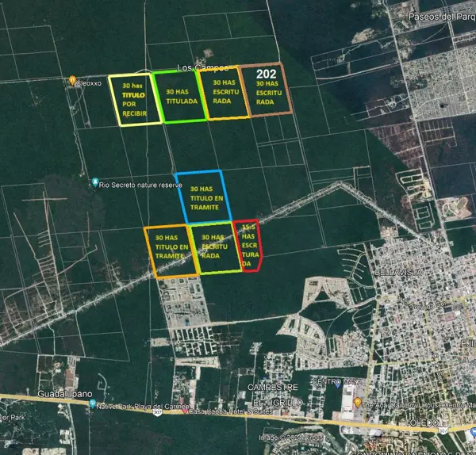
Task: Click 'ESCRITURADA' label in the brown 202 parcel
Action: [269, 97]
